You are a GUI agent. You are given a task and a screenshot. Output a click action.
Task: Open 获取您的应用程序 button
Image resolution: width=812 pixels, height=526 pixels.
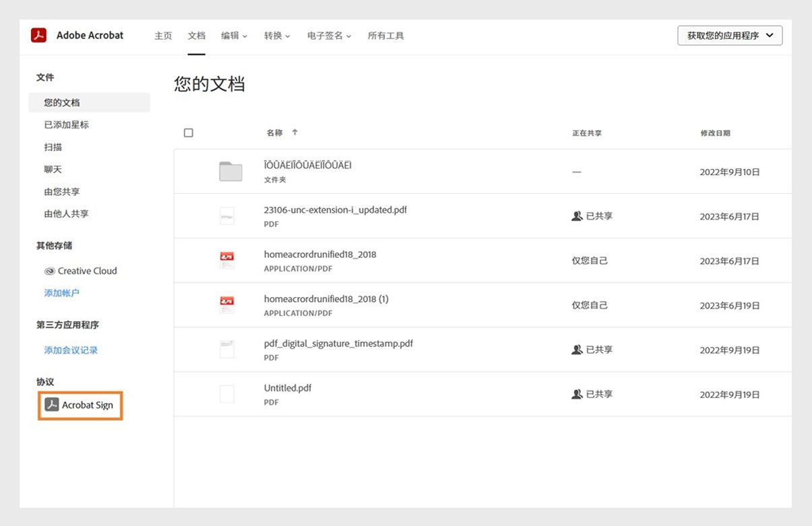(x=730, y=35)
